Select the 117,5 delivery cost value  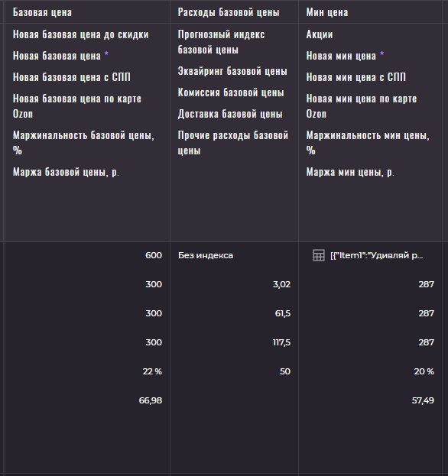281,342
